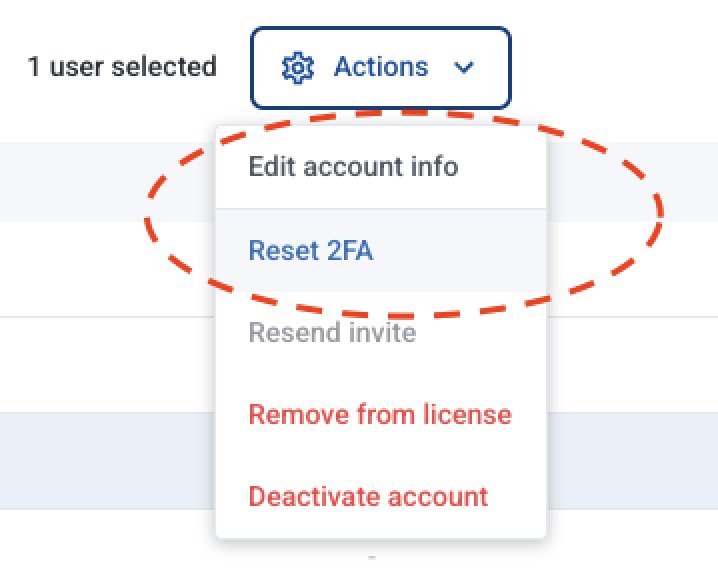Choose "Remove from license" in red
This screenshot has width=718, height=584.
380,414
